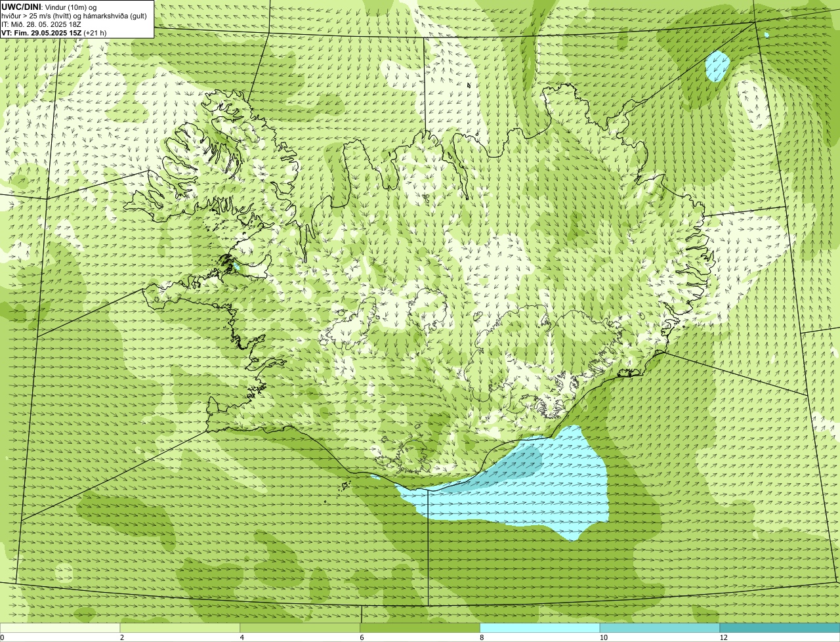
Task: Click the "12" label on the color scale
Action: click(723, 638)
